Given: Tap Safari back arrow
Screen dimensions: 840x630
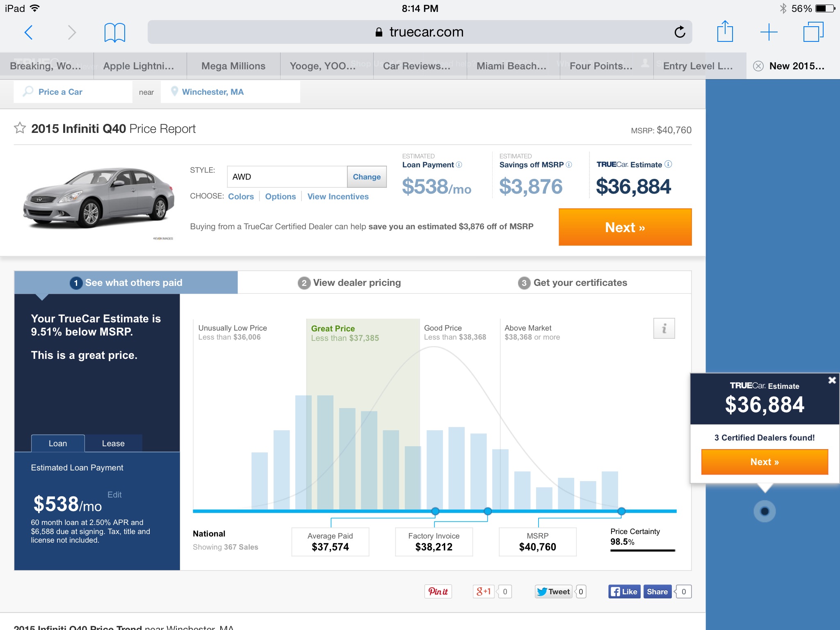Looking at the screenshot, I should tap(28, 32).
